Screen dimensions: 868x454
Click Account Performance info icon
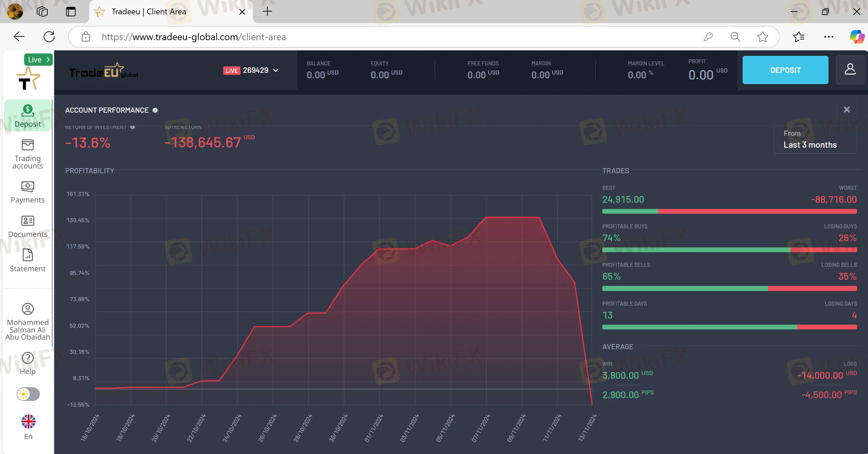(x=155, y=110)
